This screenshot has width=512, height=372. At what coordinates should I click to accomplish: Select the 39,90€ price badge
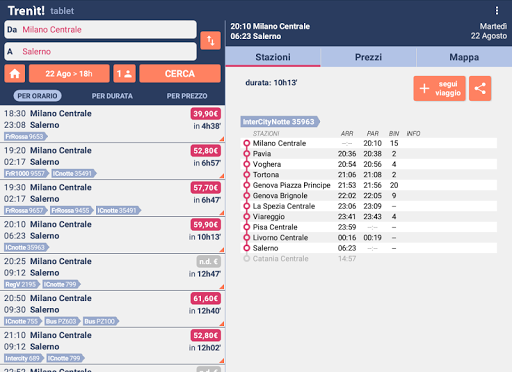[206, 114]
